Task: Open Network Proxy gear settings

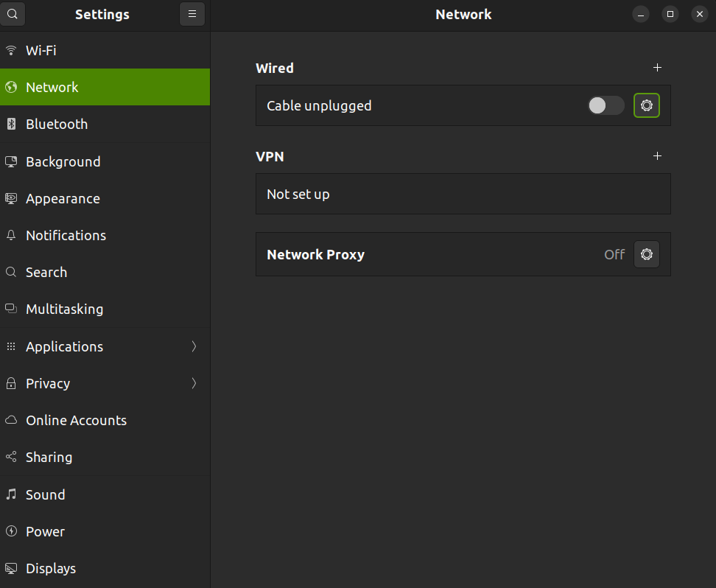Action: point(646,254)
